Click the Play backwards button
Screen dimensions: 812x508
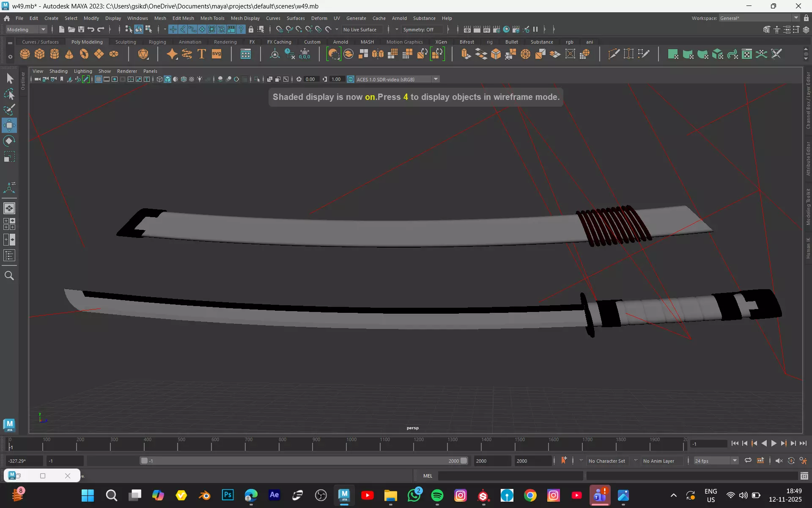click(764, 443)
